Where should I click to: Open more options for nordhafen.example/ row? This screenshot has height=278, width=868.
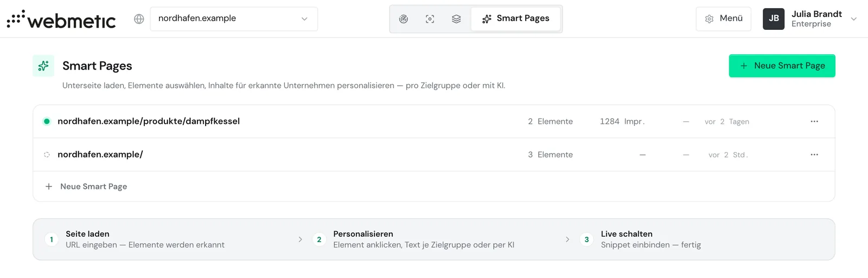point(814,155)
